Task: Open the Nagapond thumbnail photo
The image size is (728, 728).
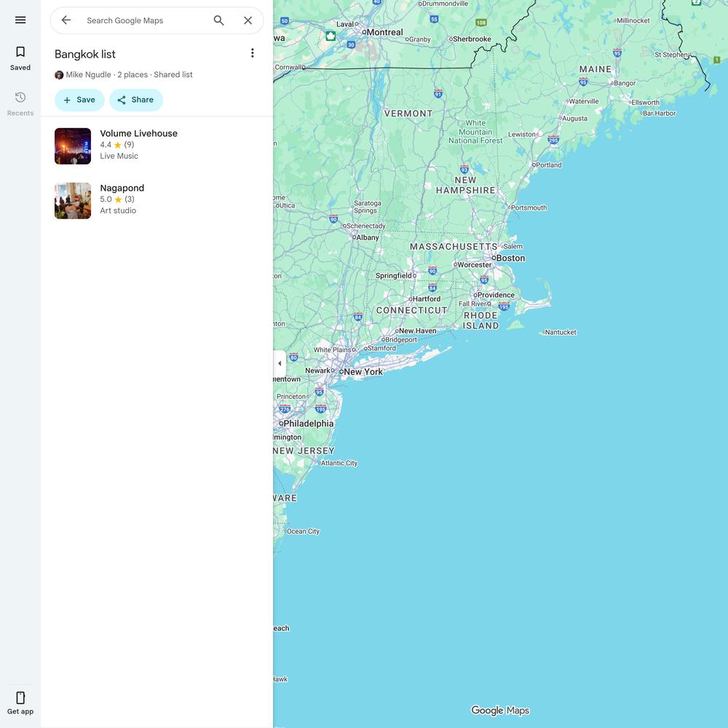Action: [x=73, y=201]
